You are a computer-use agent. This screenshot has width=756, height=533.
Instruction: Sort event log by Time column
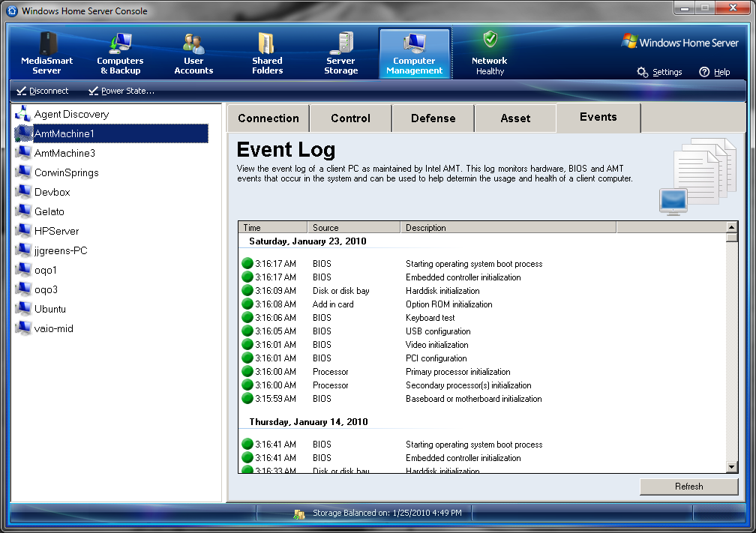pos(273,227)
